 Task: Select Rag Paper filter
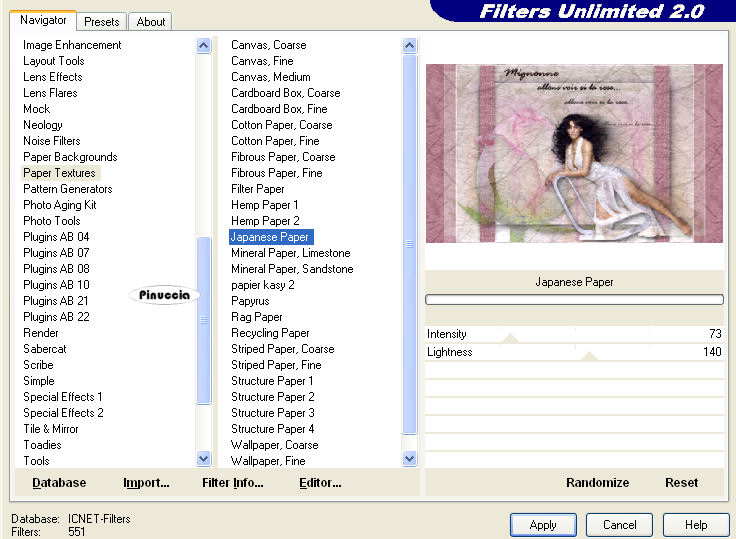(x=256, y=317)
